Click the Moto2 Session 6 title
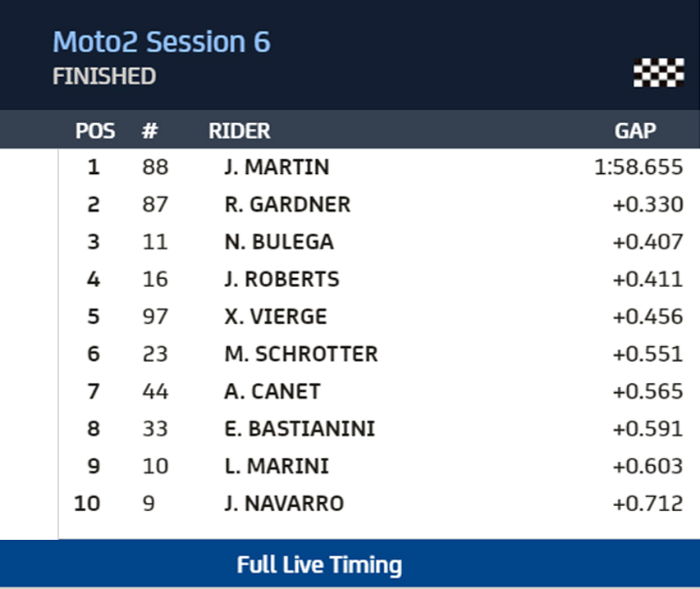This screenshot has height=589, width=700. [161, 42]
